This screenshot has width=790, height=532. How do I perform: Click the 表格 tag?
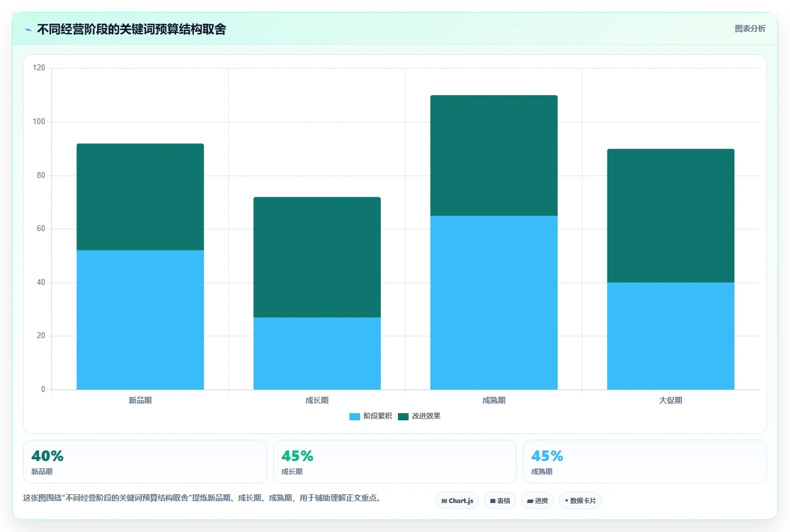tap(500, 501)
